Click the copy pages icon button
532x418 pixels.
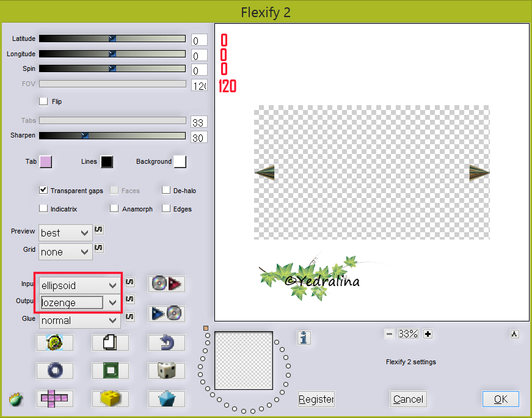coord(111,342)
